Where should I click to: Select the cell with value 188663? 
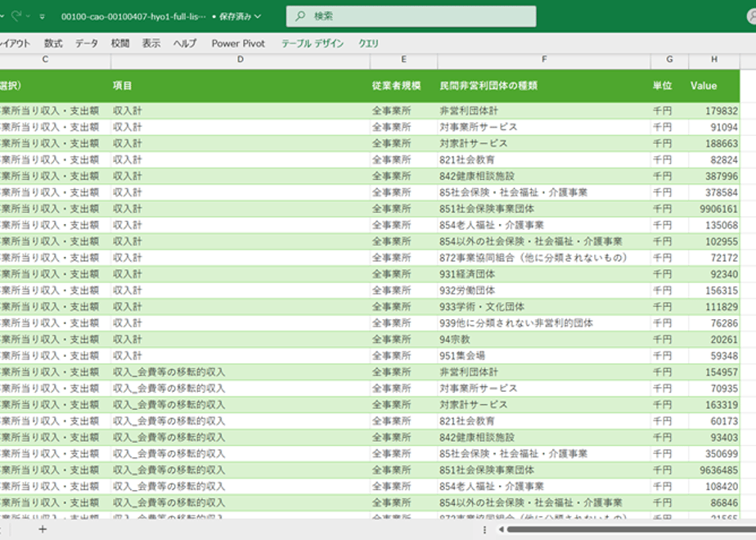tap(714, 144)
